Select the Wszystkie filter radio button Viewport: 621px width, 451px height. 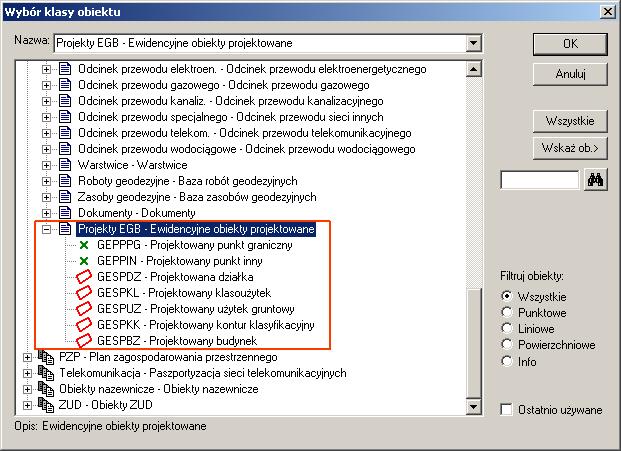pos(507,296)
